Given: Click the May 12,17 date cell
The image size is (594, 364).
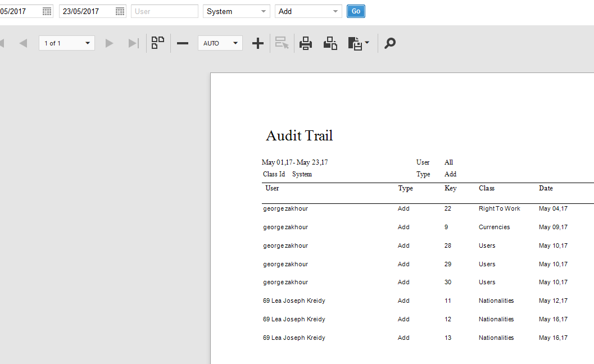Looking at the screenshot, I should (x=553, y=301).
